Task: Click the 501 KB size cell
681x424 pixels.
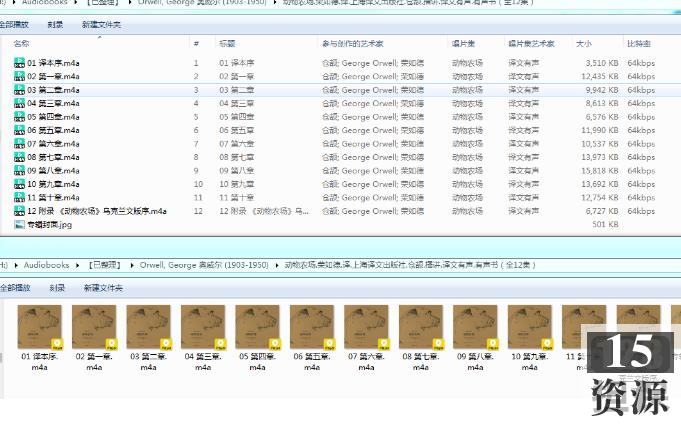Action: (x=605, y=224)
